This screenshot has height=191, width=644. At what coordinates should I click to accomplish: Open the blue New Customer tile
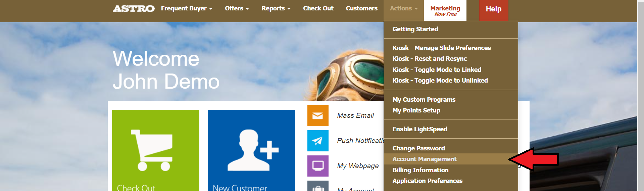(x=251, y=150)
